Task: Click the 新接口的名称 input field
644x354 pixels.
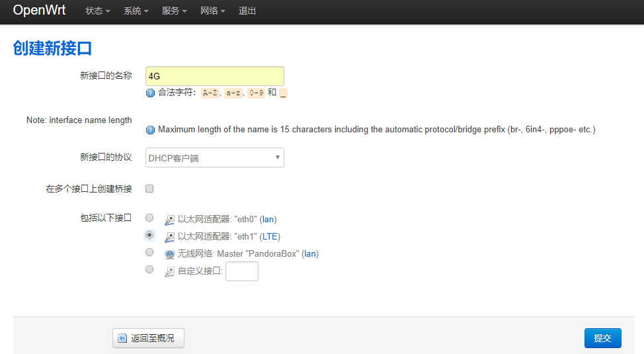Action: (x=215, y=76)
